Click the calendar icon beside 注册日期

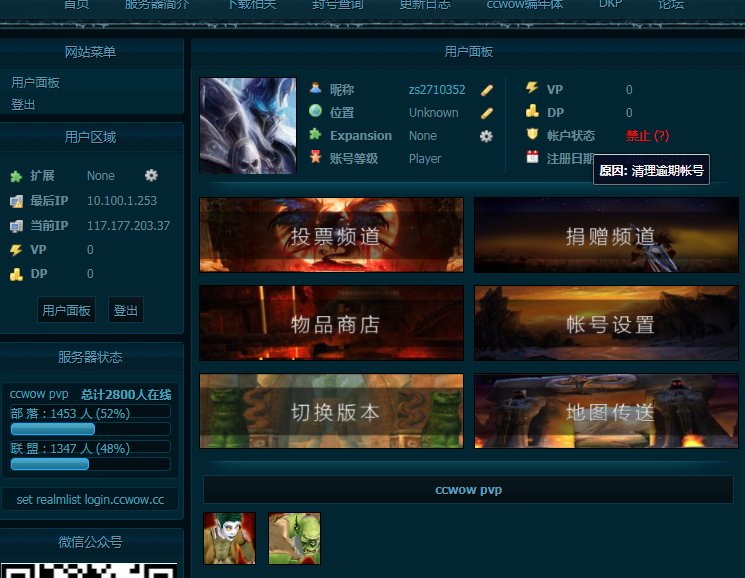(x=532, y=157)
